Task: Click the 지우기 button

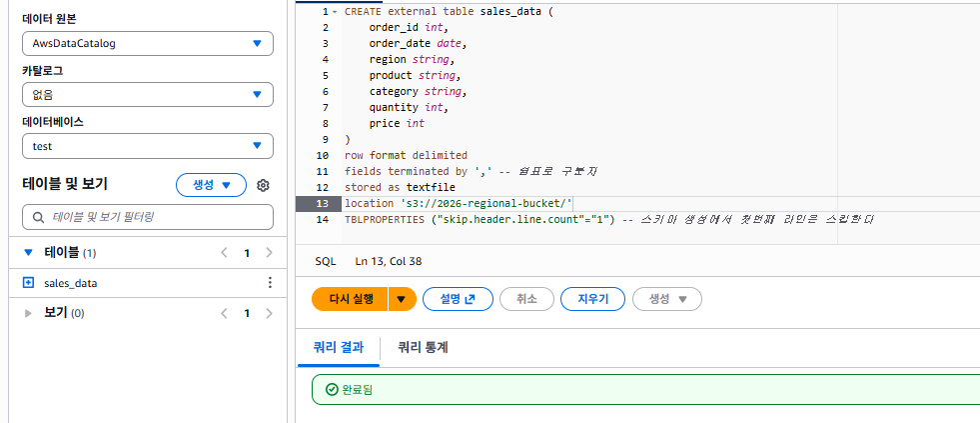Action: click(592, 299)
